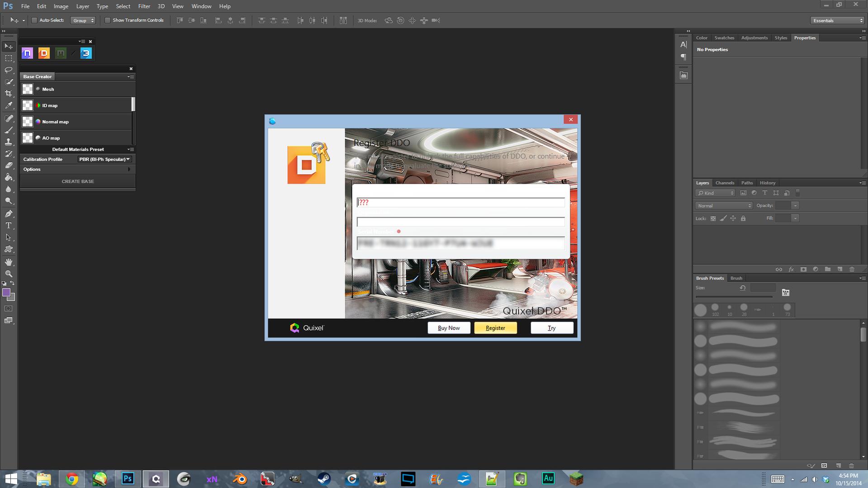This screenshot has height=488, width=868.
Task: Open the Essentials workspace dropdown
Action: pyautogui.click(x=837, y=20)
